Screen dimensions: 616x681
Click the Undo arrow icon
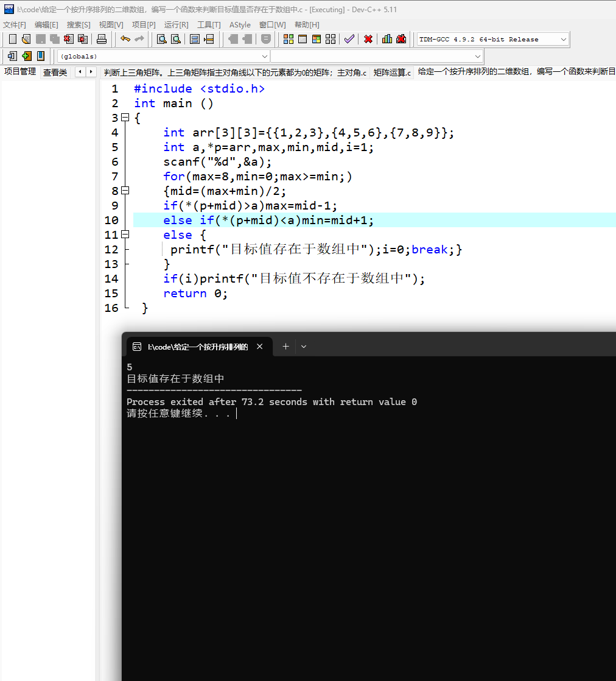coord(125,39)
